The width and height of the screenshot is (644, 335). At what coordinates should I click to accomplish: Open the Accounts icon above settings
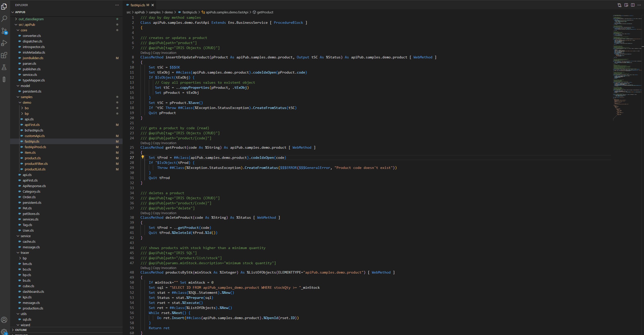click(x=4, y=320)
